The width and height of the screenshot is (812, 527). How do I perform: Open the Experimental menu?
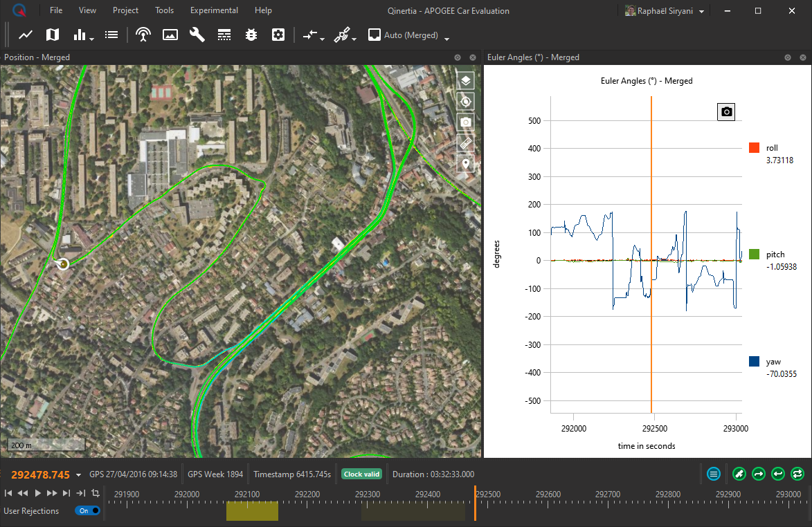pos(214,10)
